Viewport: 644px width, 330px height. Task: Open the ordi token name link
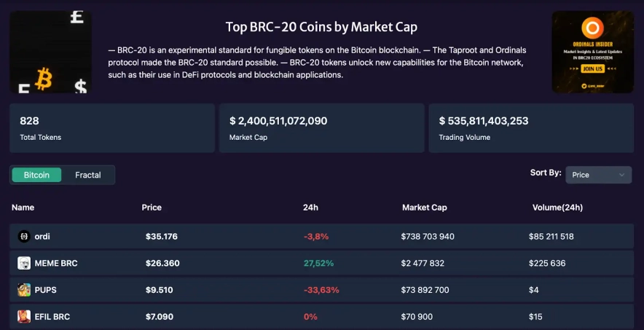pos(42,236)
